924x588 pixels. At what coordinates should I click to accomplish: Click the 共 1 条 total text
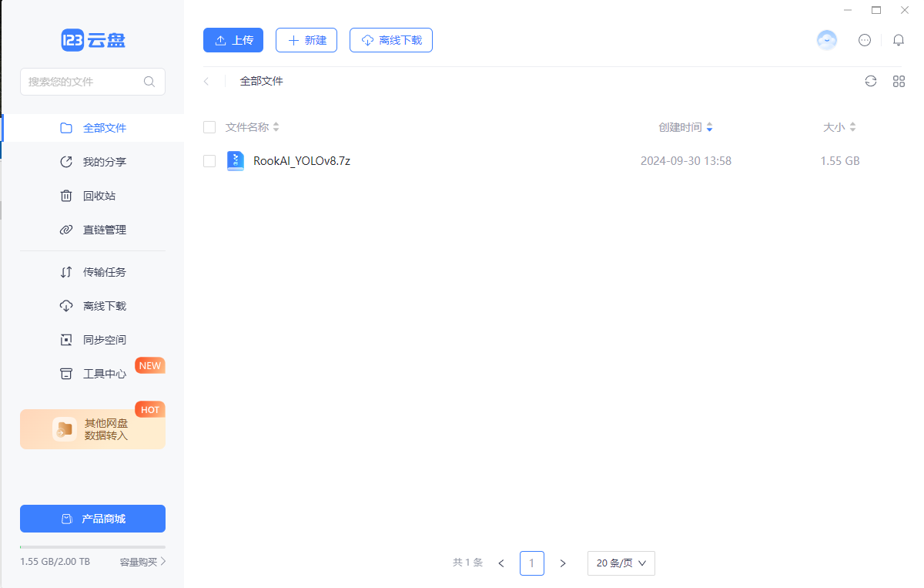pyautogui.click(x=468, y=563)
